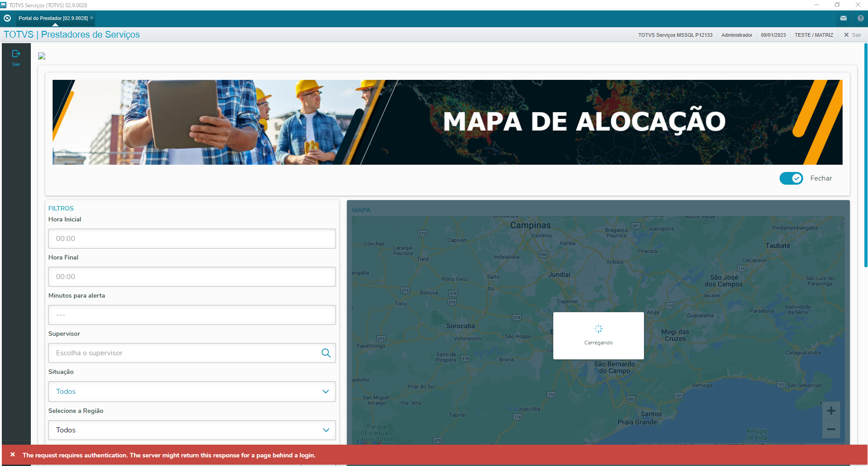
Task: Click the Campinas label on the map
Action: pyautogui.click(x=530, y=226)
